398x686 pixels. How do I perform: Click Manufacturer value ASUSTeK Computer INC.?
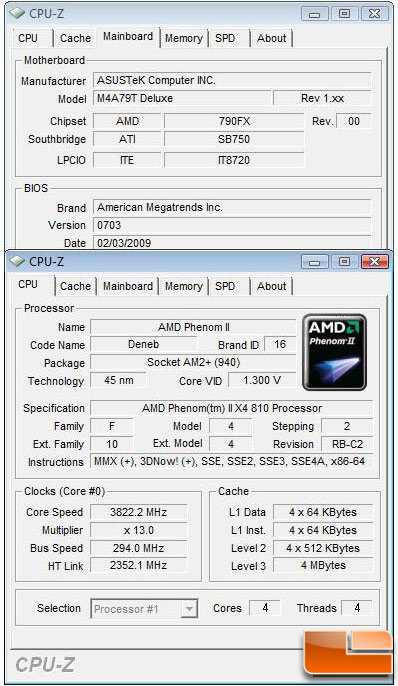(x=232, y=80)
